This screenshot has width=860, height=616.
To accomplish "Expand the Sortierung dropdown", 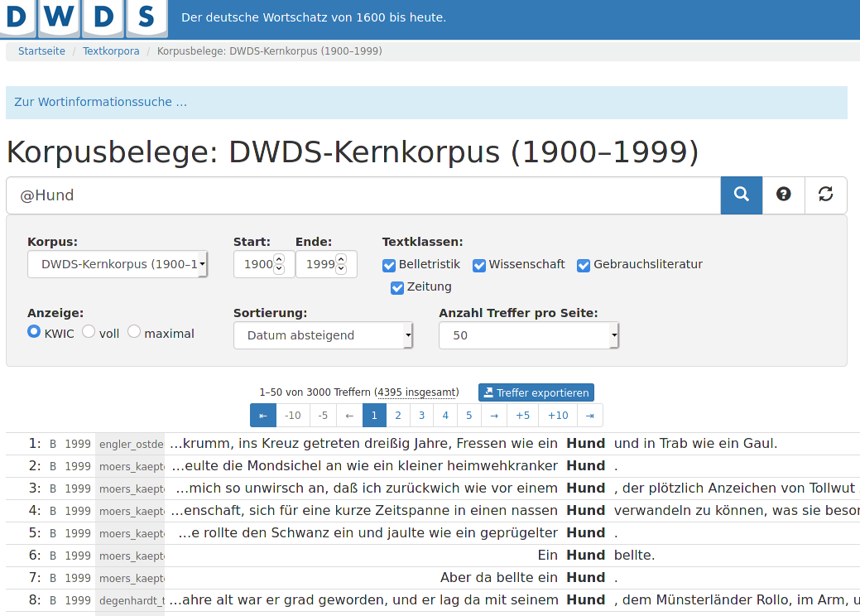I will click(323, 335).
